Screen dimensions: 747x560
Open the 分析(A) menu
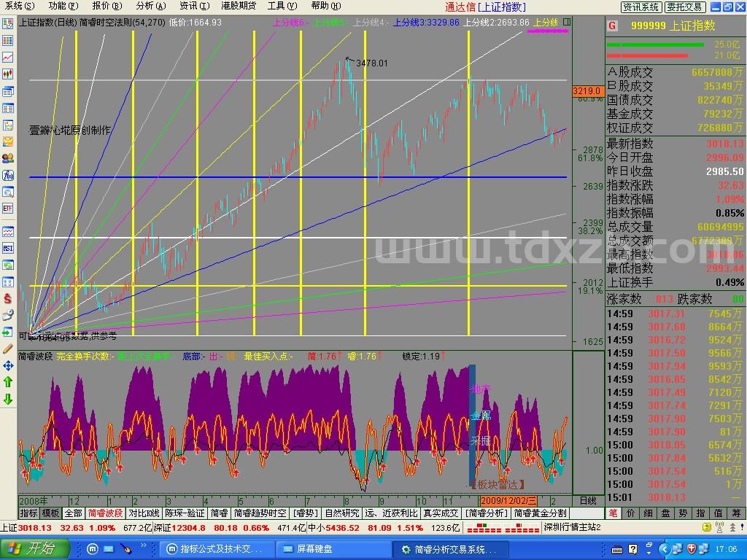coord(151,6)
